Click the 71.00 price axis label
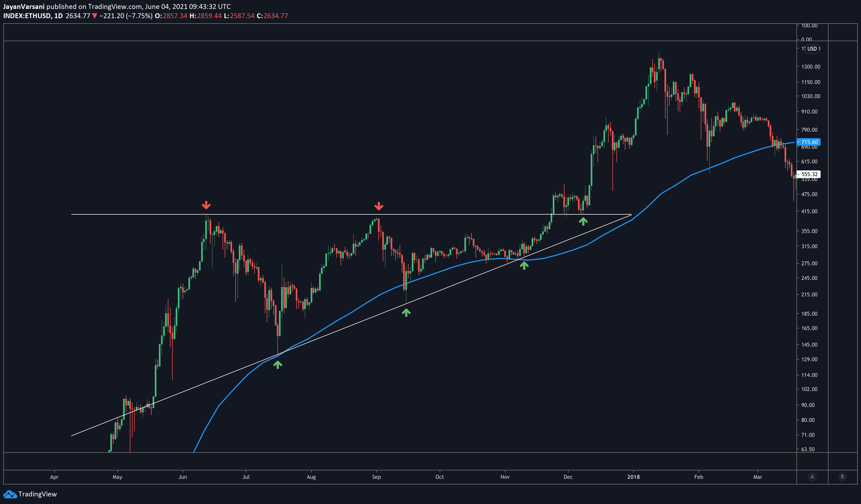The image size is (861, 504). pyautogui.click(x=808, y=435)
